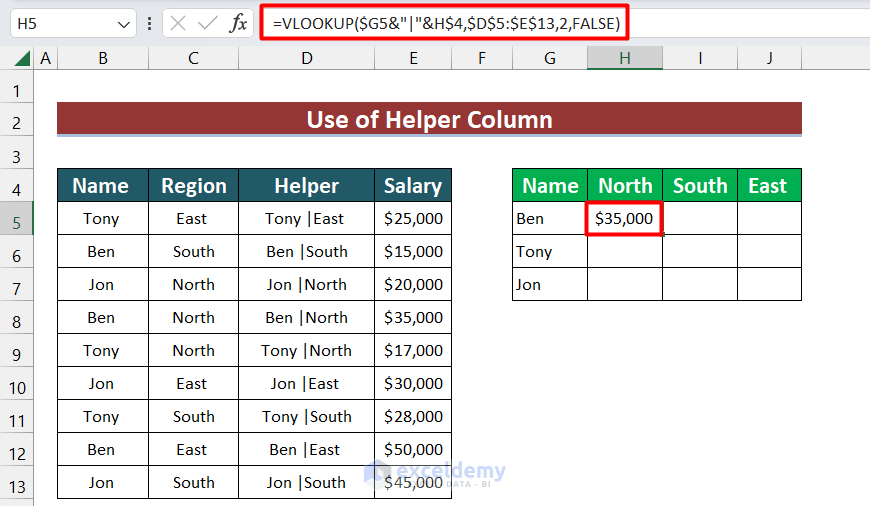
Task: Click the $35,000 salary cell in column E
Action: (413, 317)
